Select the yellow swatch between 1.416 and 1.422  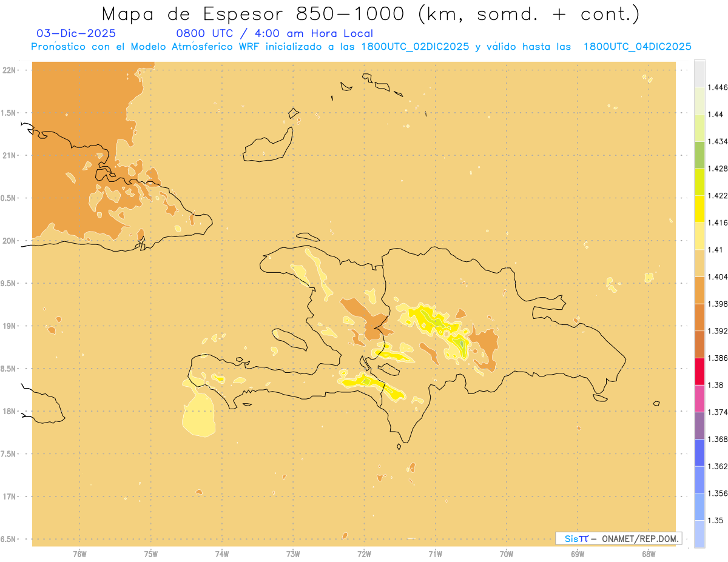click(699, 209)
